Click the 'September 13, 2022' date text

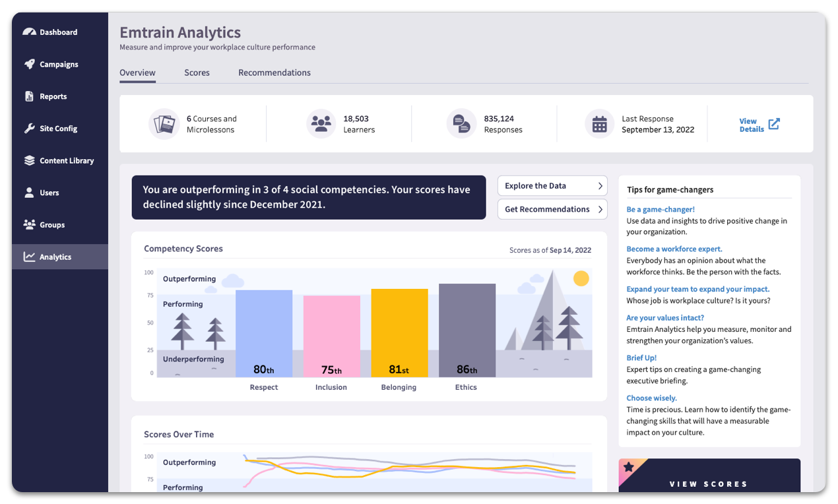point(658,130)
